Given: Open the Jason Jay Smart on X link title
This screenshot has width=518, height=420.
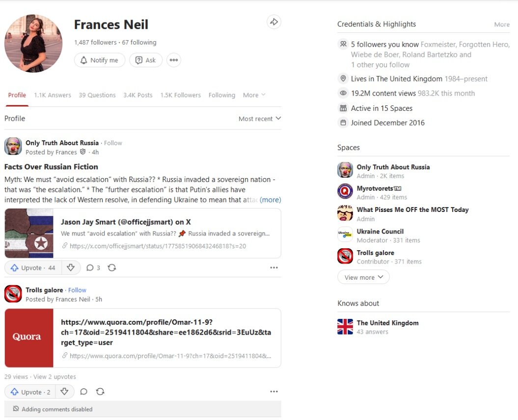Looking at the screenshot, I should (x=126, y=222).
